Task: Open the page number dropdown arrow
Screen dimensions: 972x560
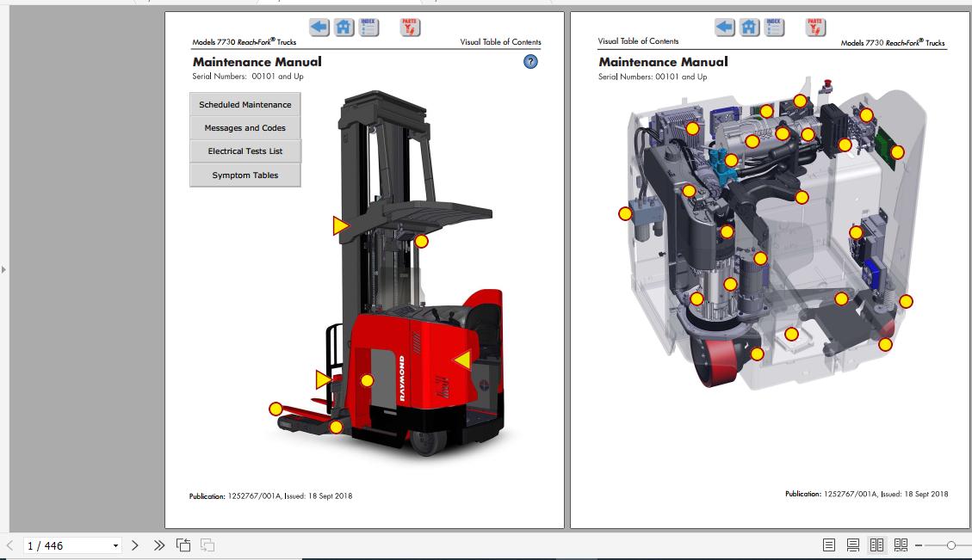Action: 115,545
